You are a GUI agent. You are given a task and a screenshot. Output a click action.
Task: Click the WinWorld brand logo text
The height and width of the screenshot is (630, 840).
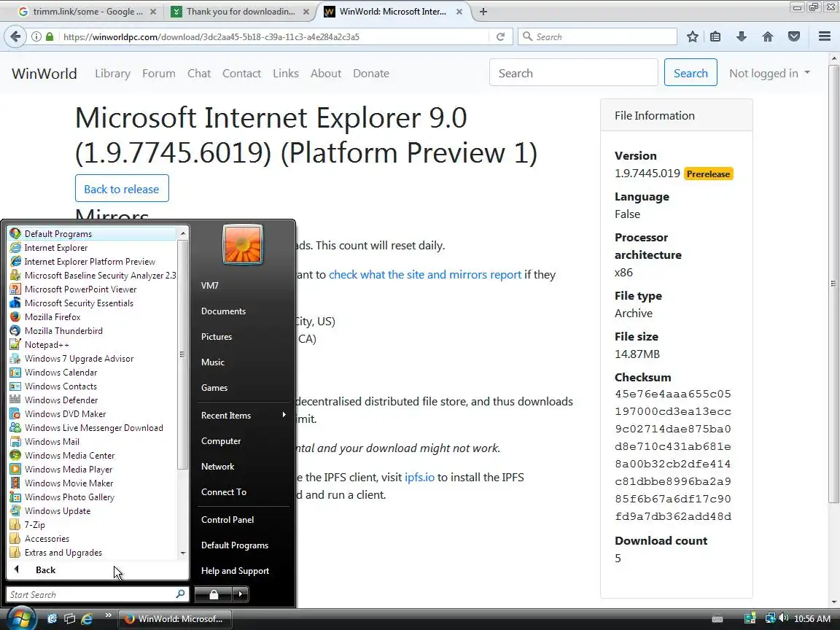tap(44, 74)
